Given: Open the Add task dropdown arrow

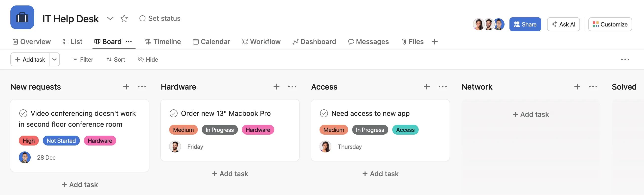Looking at the screenshot, I should pos(54,59).
